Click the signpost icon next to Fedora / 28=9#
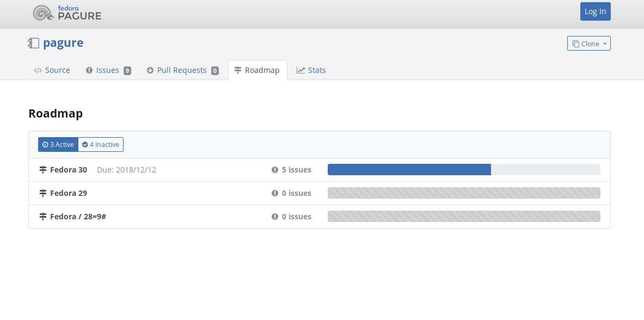The height and width of the screenshot is (320, 644). pyautogui.click(x=42, y=217)
